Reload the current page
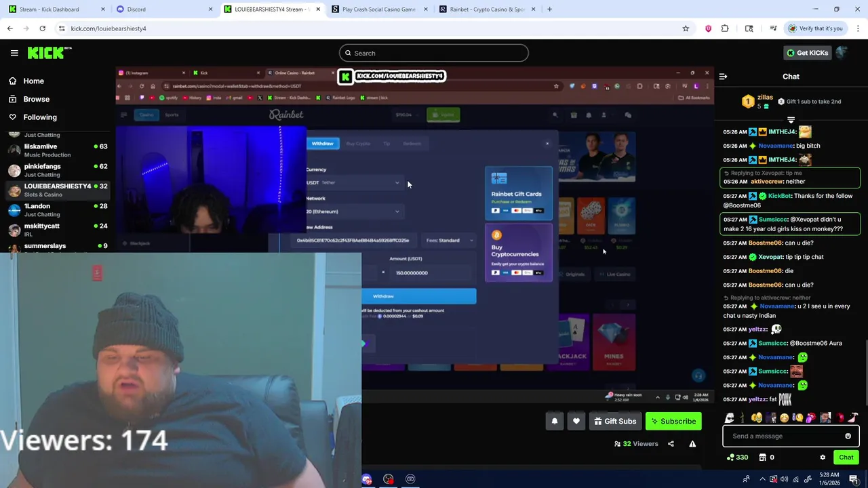The image size is (868, 488). pyautogui.click(x=42, y=28)
